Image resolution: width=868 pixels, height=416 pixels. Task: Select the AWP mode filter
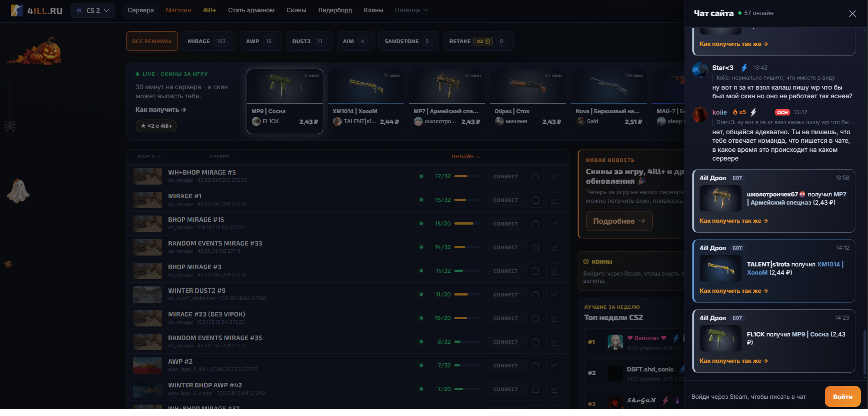tap(261, 41)
